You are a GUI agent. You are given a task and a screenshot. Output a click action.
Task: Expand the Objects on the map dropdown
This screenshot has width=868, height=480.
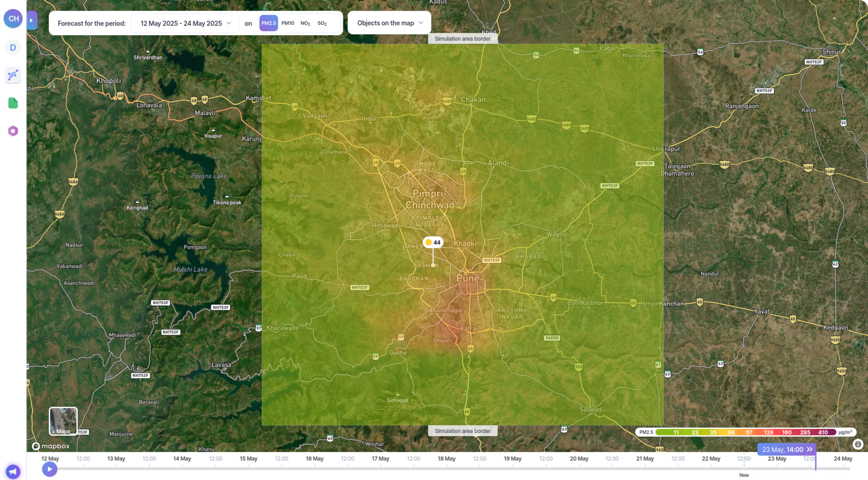(390, 23)
